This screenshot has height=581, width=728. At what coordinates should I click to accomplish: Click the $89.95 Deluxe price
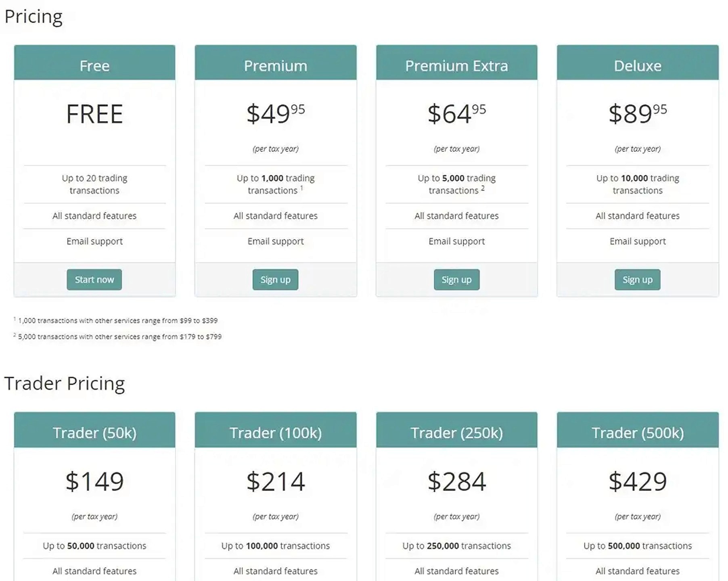click(638, 115)
